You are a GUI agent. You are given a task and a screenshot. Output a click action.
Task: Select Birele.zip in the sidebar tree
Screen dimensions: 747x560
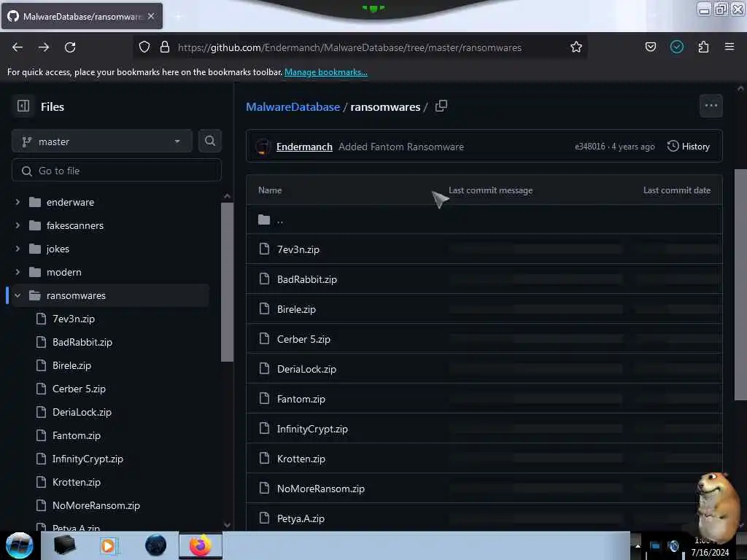[71, 365]
